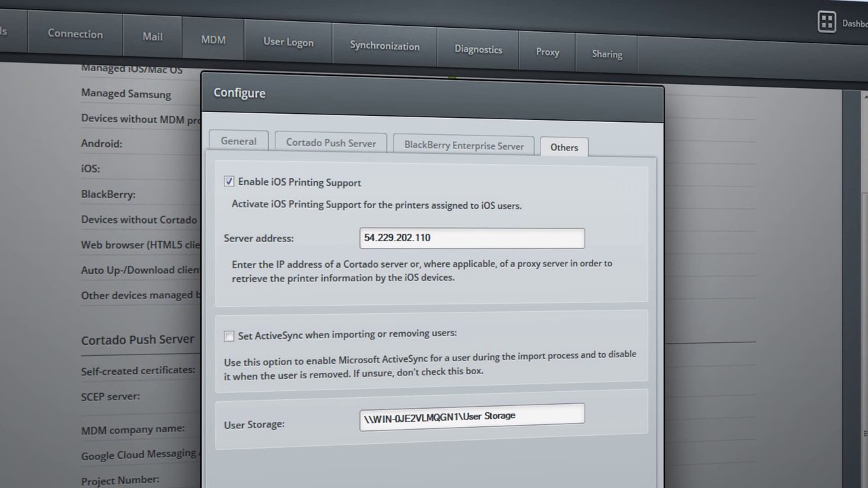
Task: Select the Android: row in background list
Action: (102, 144)
